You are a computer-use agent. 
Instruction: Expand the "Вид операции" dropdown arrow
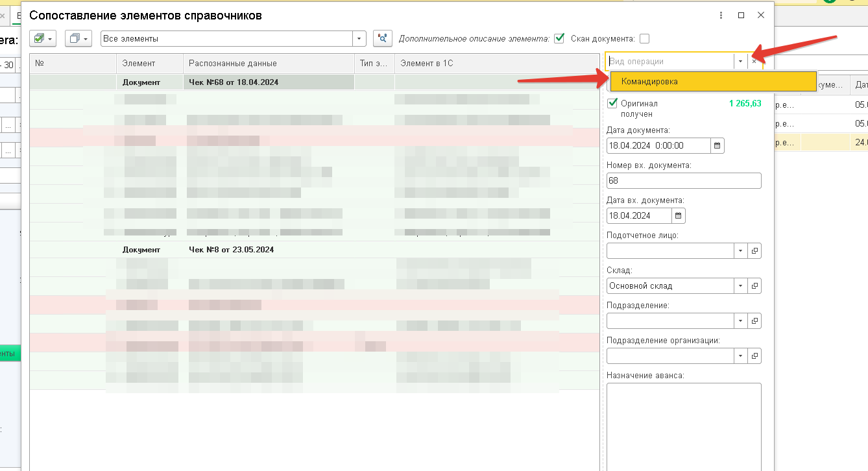click(x=740, y=61)
